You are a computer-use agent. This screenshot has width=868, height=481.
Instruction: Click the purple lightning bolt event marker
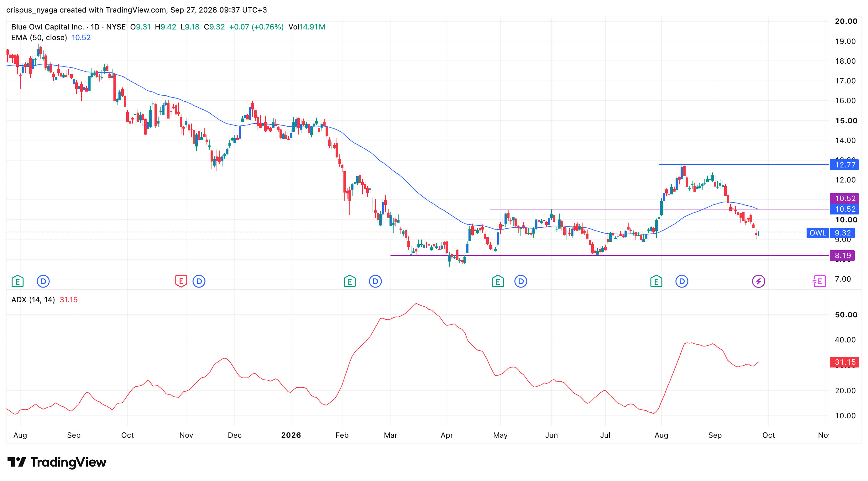pyautogui.click(x=759, y=281)
